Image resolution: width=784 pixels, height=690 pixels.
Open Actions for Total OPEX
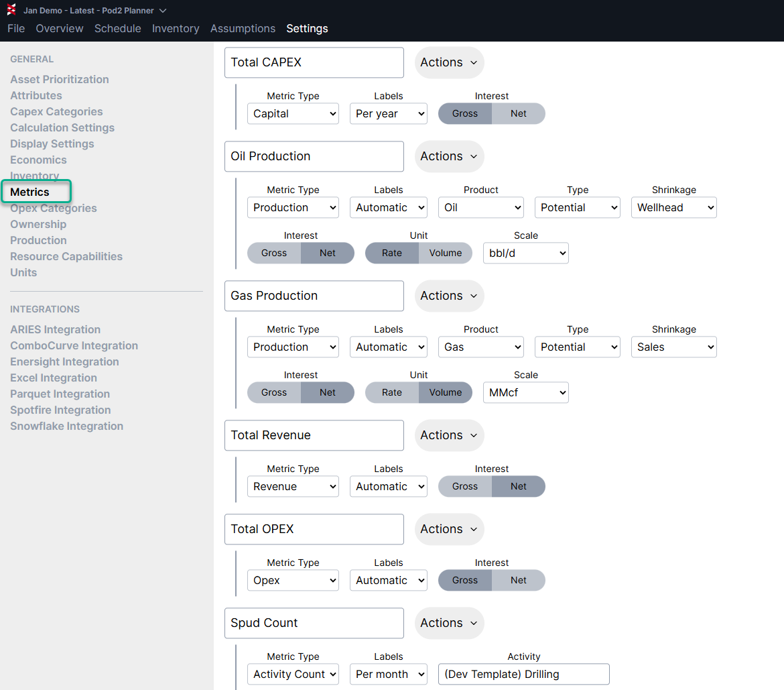tap(448, 529)
